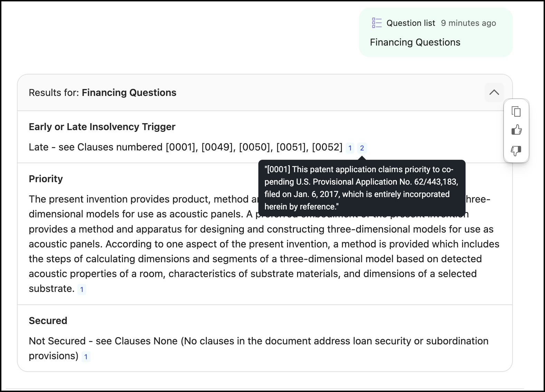Give a thumbs down to the response
Image resolution: width=545 pixels, height=392 pixels.
(x=516, y=150)
